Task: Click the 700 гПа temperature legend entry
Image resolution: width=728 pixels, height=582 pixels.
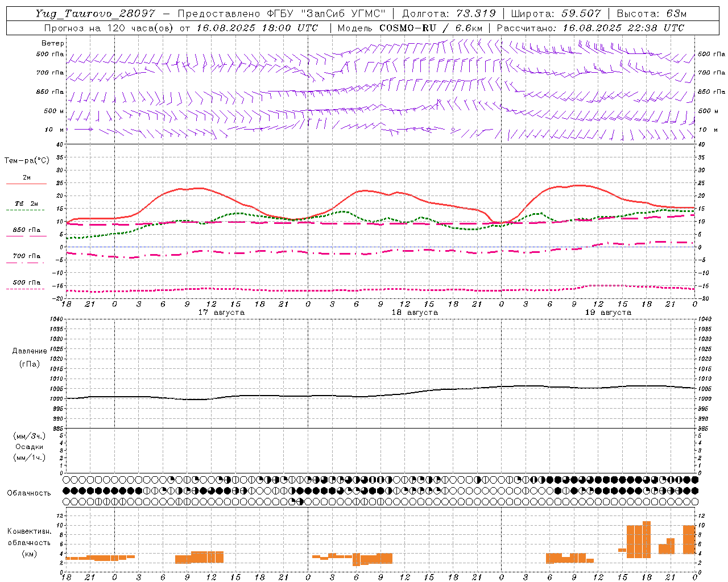Action: pos(26,257)
